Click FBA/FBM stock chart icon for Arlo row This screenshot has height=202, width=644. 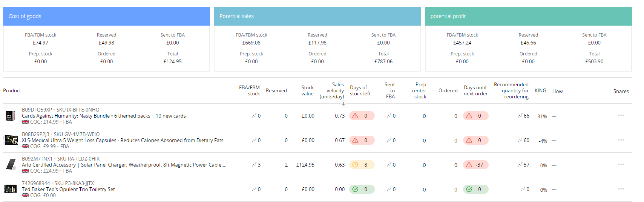(254, 165)
